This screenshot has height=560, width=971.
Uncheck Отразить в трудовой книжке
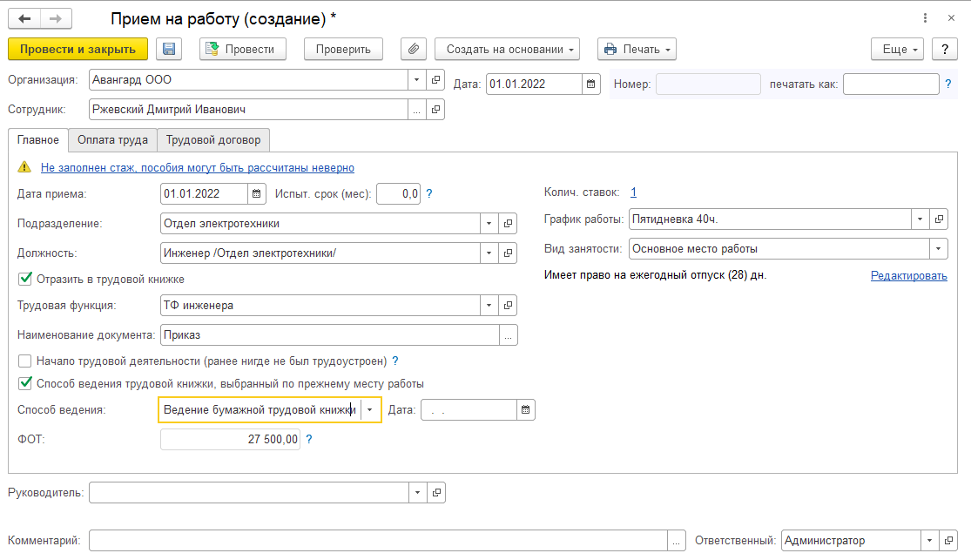tap(24, 280)
